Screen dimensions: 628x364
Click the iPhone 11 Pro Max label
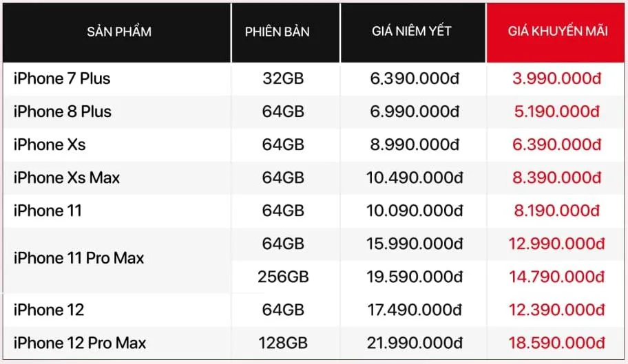(x=79, y=259)
